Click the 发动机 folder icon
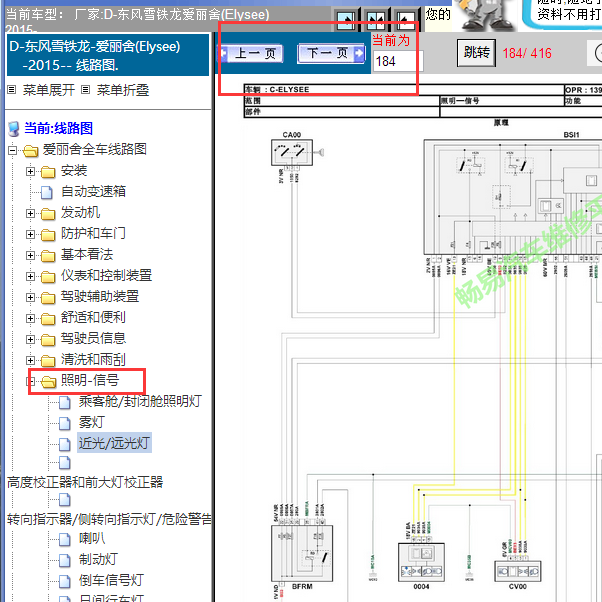Viewport: 602px width, 602px height. pos(48,213)
